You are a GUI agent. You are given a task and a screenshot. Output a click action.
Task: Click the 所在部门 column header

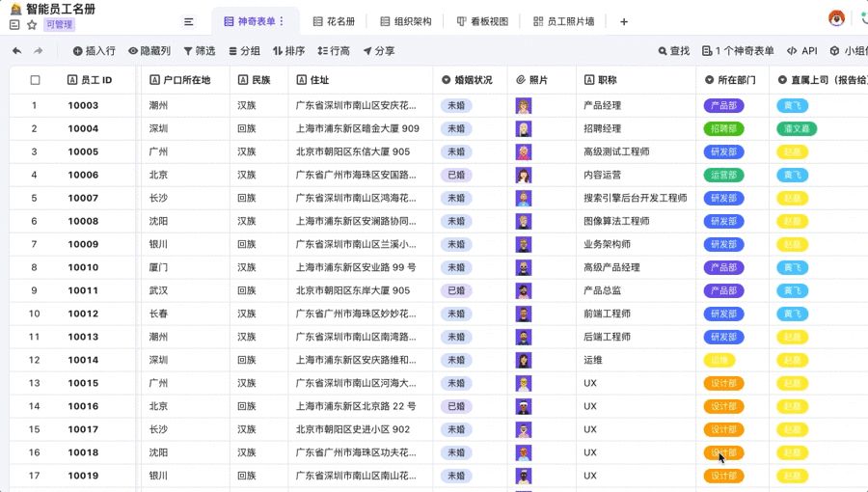[x=730, y=80]
